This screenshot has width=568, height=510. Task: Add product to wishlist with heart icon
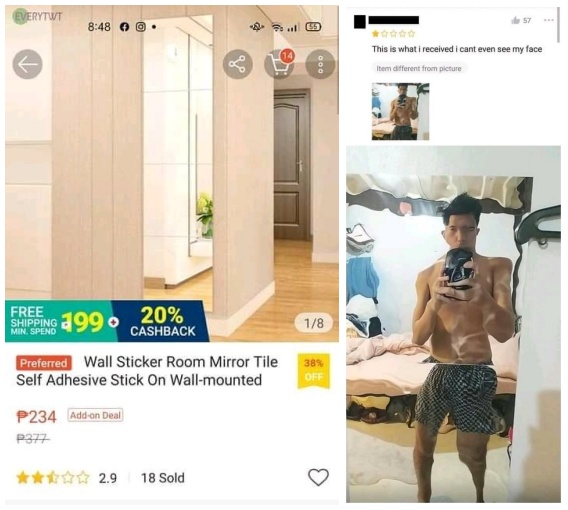(318, 477)
